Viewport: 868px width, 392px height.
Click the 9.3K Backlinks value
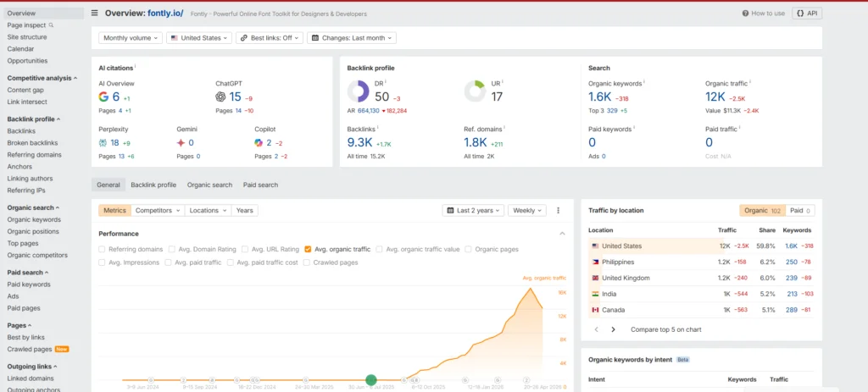click(359, 142)
